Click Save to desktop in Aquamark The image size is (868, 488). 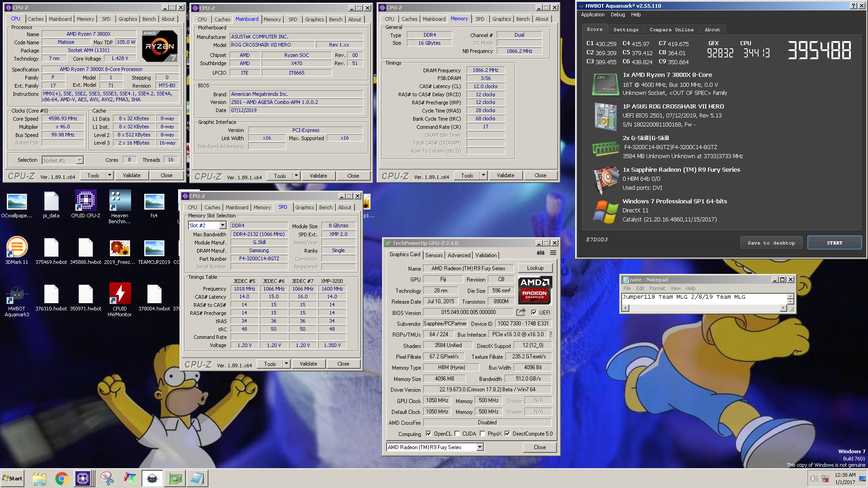point(771,243)
